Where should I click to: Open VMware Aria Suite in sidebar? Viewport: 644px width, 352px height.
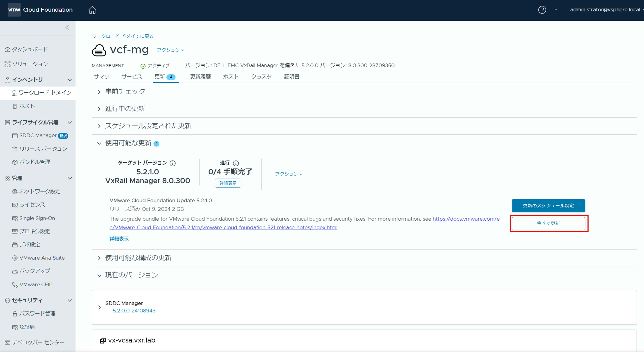click(x=38, y=258)
